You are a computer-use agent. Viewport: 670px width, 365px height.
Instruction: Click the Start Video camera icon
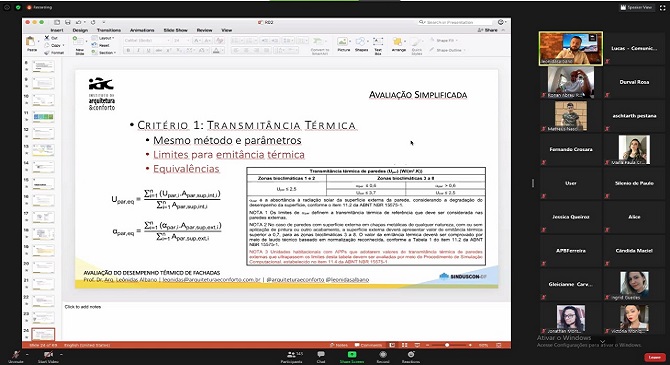coord(48,354)
